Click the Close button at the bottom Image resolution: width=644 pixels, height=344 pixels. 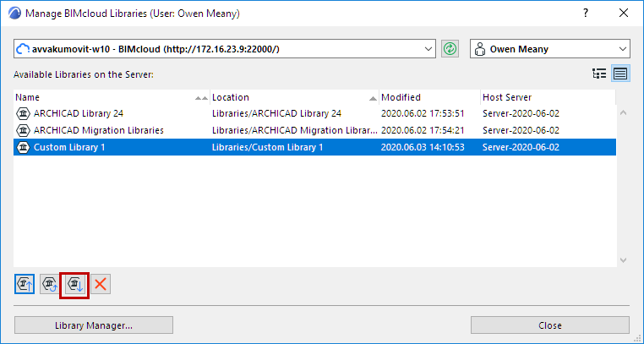[550, 325]
